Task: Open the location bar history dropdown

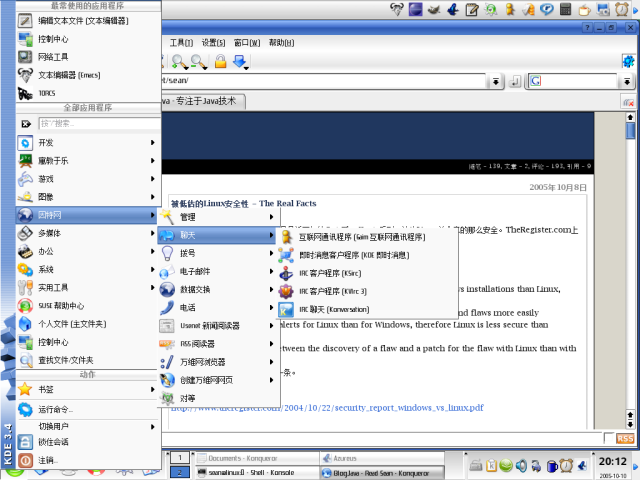Action: coord(495,82)
